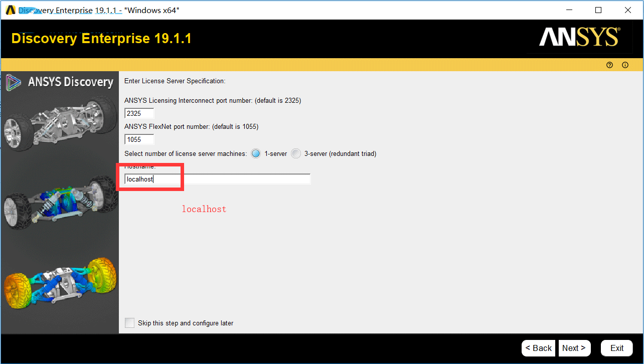The width and height of the screenshot is (644, 364).
Task: Exit the installer
Action: pyautogui.click(x=617, y=348)
